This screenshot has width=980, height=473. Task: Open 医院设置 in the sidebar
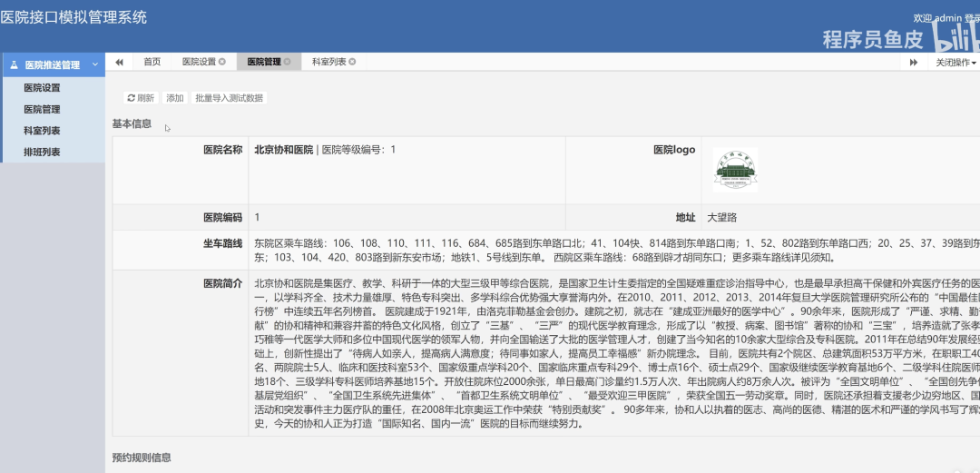(42, 88)
